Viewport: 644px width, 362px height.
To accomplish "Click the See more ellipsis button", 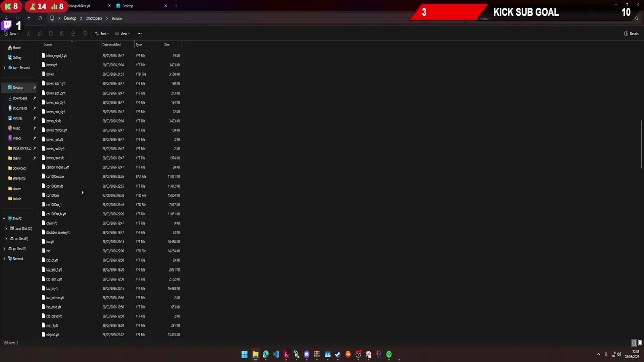I will [139, 34].
